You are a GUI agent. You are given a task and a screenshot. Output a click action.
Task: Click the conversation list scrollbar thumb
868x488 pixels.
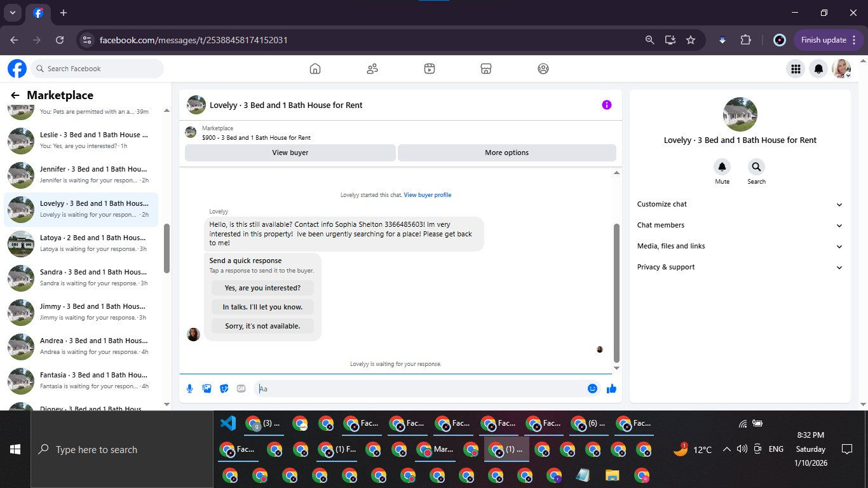pyautogui.click(x=166, y=248)
